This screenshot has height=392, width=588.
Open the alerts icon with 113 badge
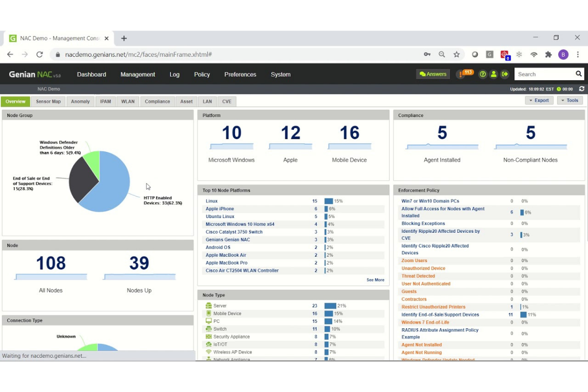(x=464, y=74)
